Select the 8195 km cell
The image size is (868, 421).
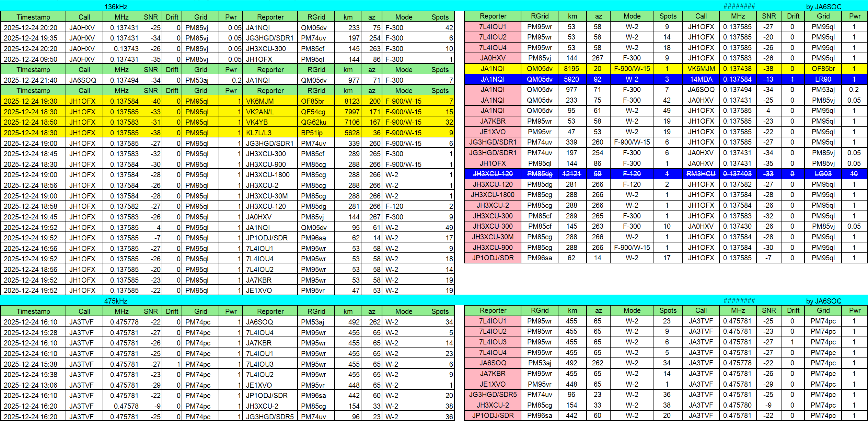[x=571, y=69]
